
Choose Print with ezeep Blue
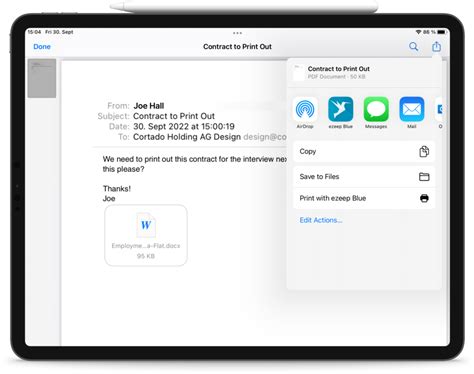364,198
